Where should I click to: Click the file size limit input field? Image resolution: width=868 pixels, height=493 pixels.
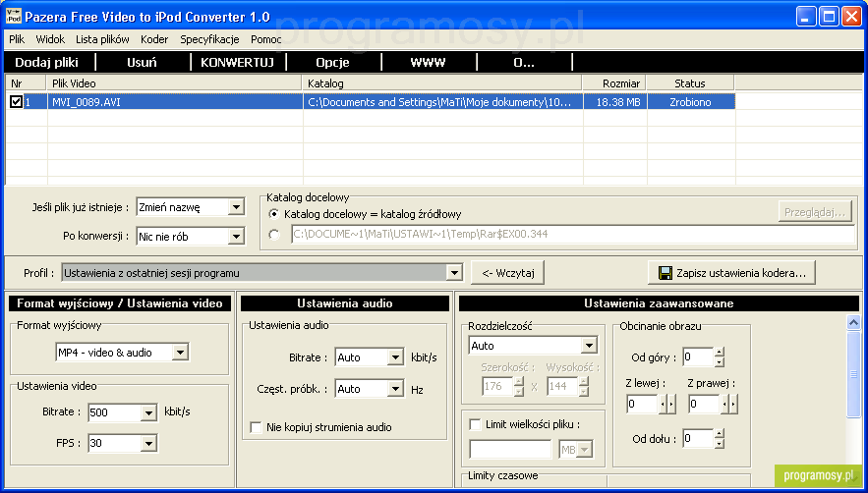tap(510, 450)
